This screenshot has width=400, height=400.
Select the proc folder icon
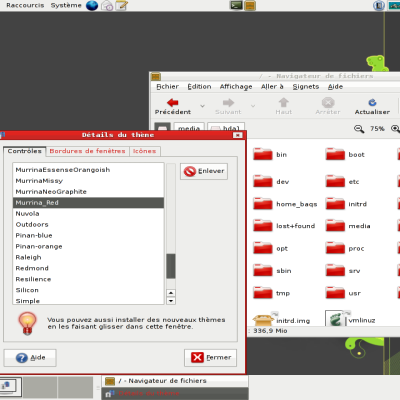click(335, 248)
